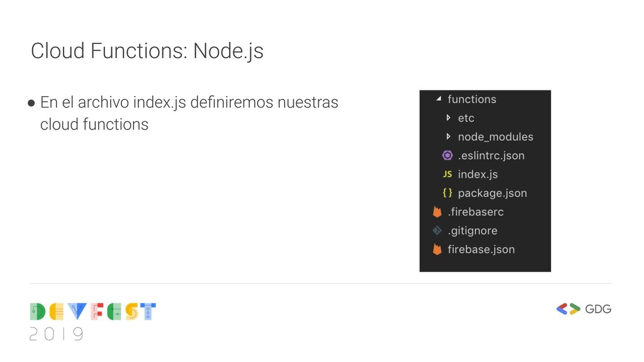
Task: Open the package.json file
Action: tap(492, 193)
